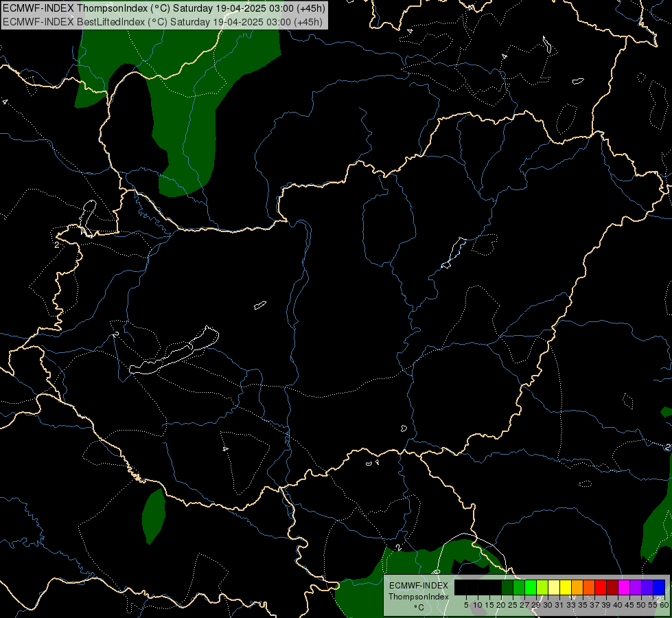Pick the purple 45–50 legend swatch
The width and height of the screenshot is (672, 618).
[636, 587]
